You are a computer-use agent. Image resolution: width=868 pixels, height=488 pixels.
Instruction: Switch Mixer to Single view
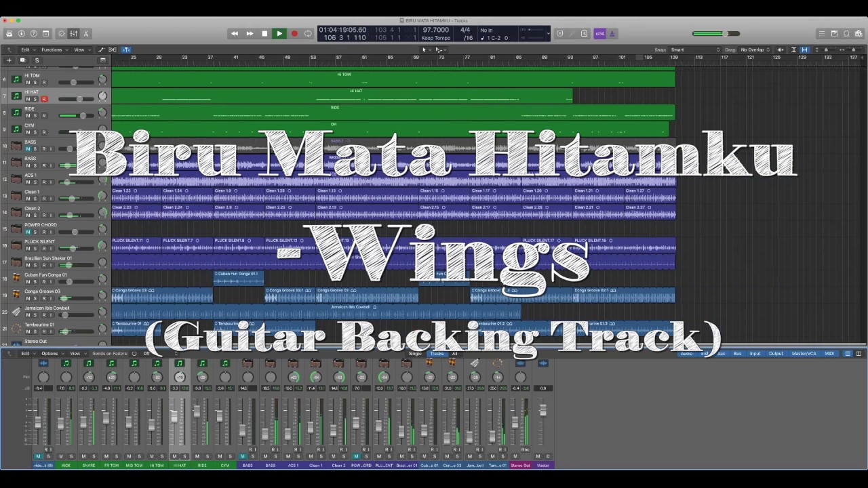click(415, 353)
